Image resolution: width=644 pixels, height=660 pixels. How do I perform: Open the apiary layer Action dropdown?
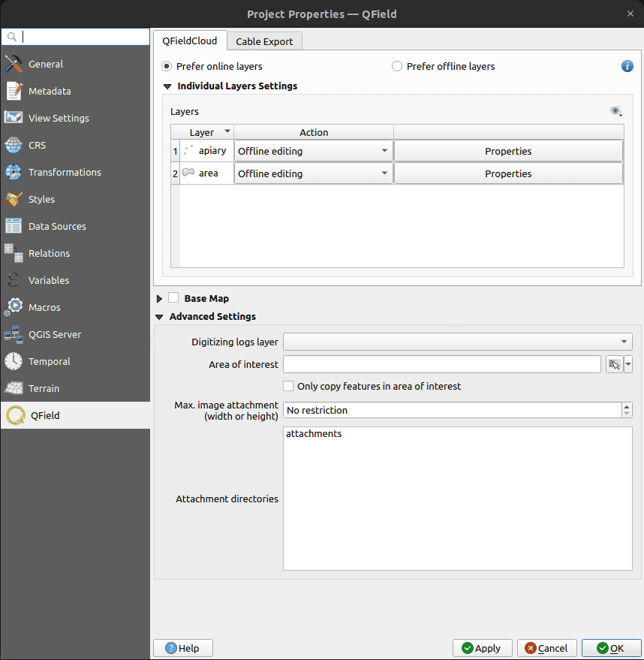(313, 151)
